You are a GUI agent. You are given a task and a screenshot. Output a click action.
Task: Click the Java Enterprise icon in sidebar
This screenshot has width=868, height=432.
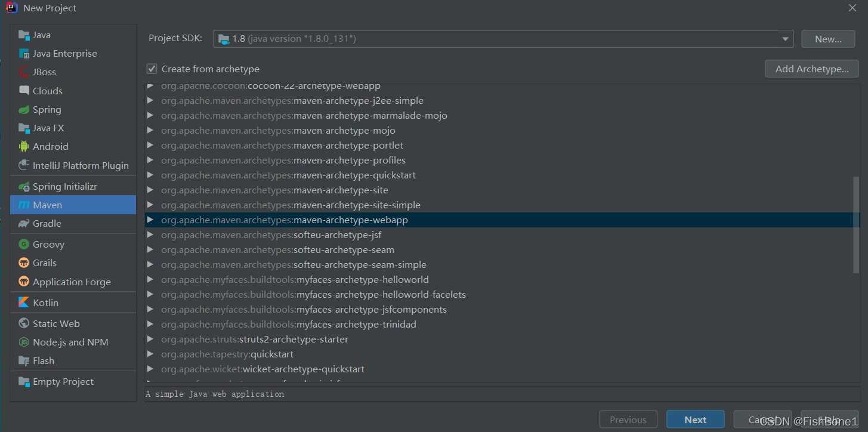click(x=24, y=54)
